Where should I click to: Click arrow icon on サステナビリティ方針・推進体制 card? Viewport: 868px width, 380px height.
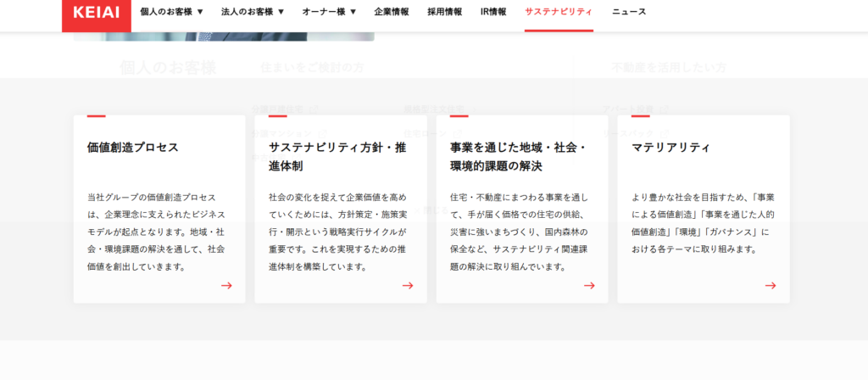pos(408,286)
